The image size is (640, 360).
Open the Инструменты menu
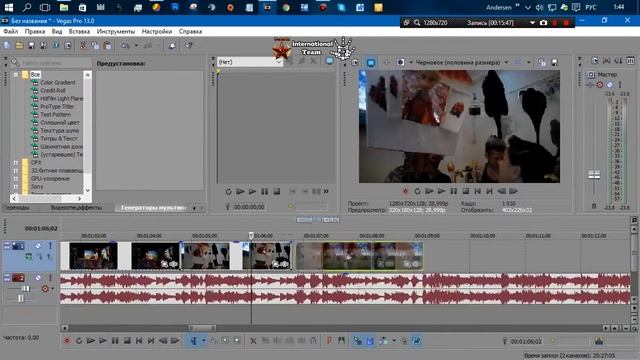click(x=116, y=31)
